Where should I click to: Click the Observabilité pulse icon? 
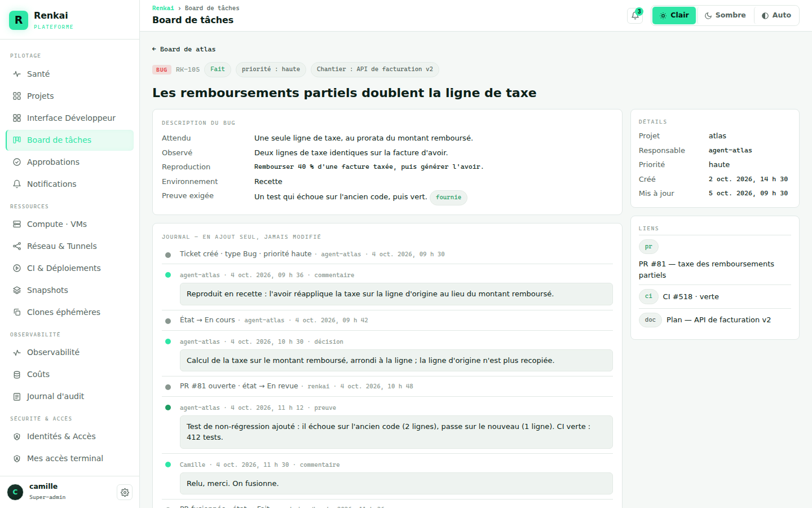coord(17,352)
